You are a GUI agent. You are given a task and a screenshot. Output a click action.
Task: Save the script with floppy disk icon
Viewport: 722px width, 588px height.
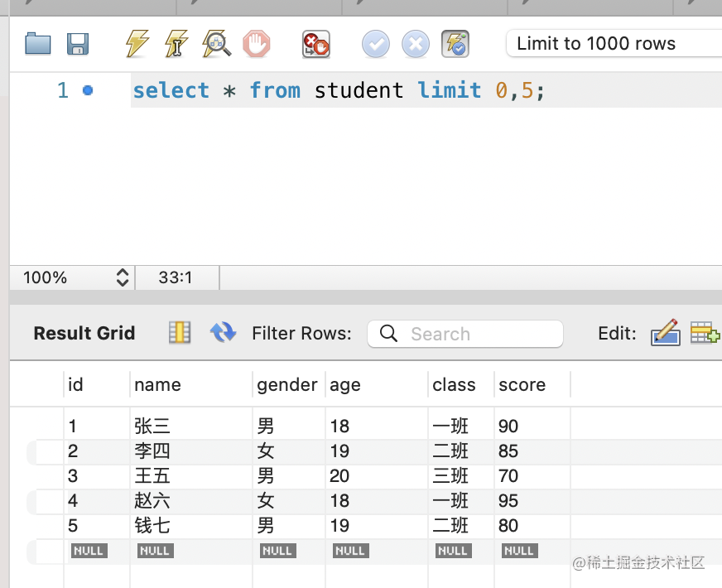pos(78,44)
